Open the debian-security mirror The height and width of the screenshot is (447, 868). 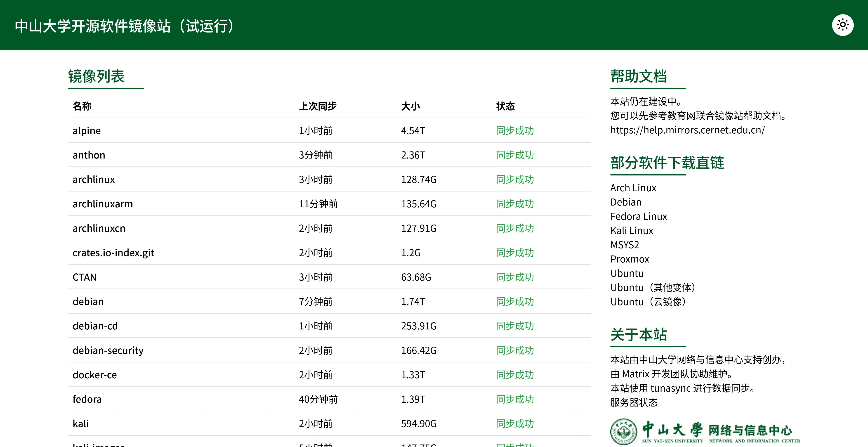click(108, 350)
